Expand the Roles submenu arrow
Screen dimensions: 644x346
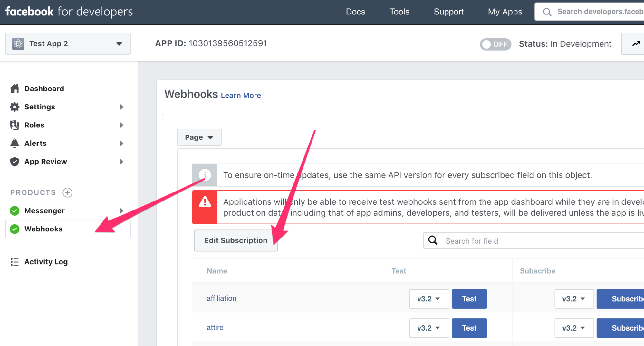point(122,125)
